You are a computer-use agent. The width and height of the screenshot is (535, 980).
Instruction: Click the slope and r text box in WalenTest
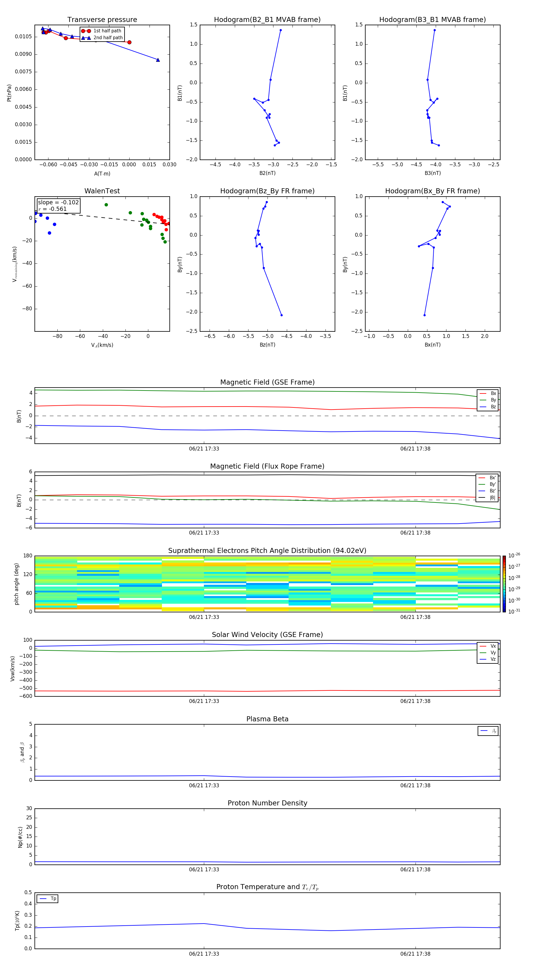[58, 206]
